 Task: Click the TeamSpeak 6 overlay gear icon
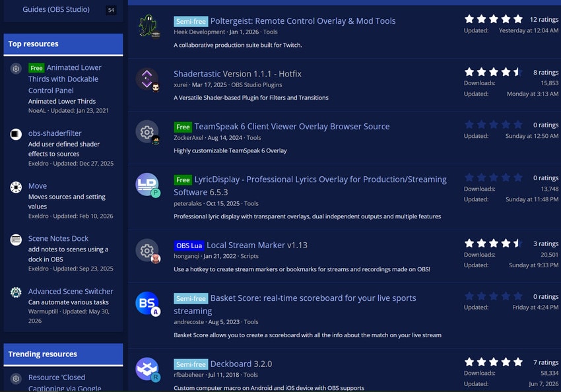click(147, 131)
